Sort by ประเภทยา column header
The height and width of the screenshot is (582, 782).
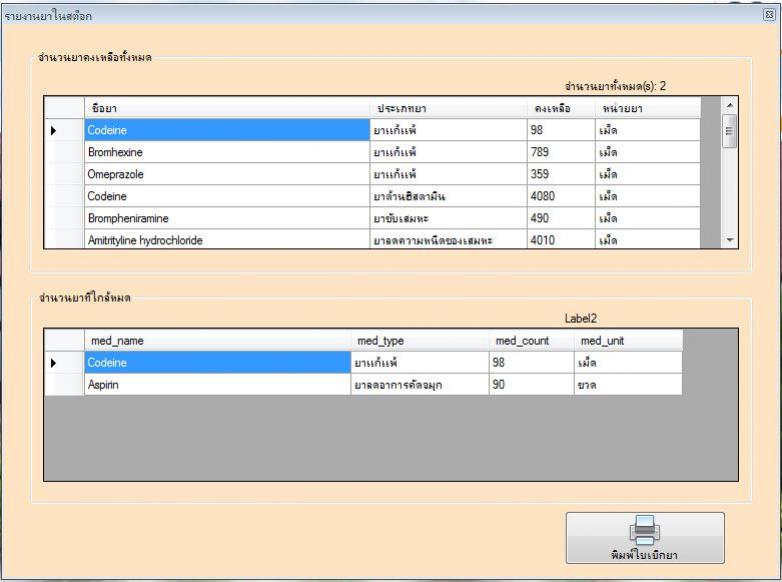pos(448,108)
